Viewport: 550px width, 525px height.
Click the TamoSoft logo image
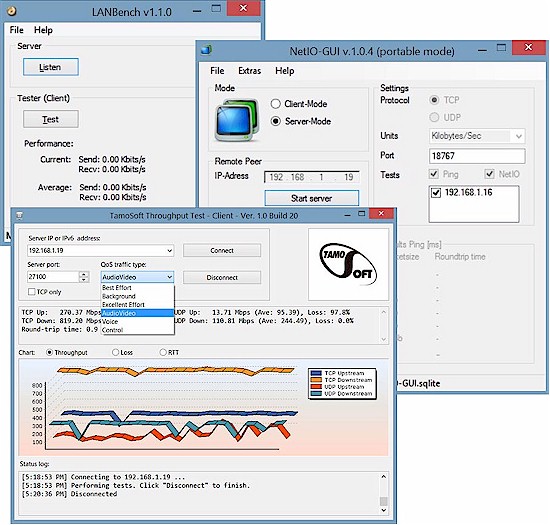click(348, 264)
